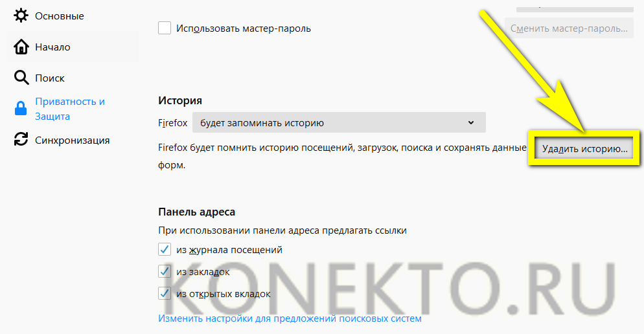644x334 pixels.
Task: Click the gear icon beside Основные
Action: (x=21, y=16)
